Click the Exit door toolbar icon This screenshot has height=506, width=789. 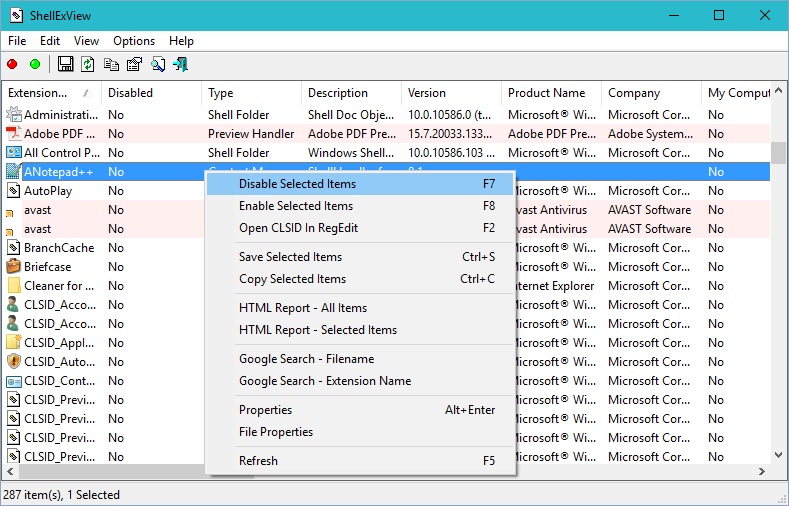tap(181, 65)
